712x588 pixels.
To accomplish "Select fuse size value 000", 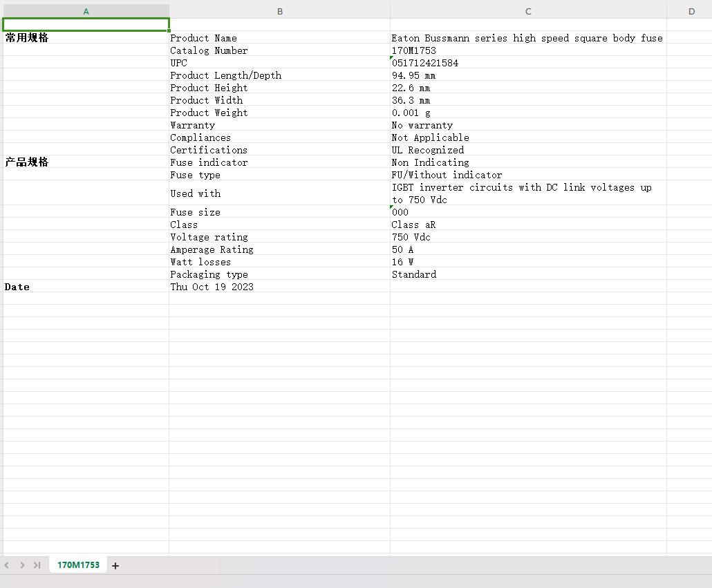I will [528, 212].
